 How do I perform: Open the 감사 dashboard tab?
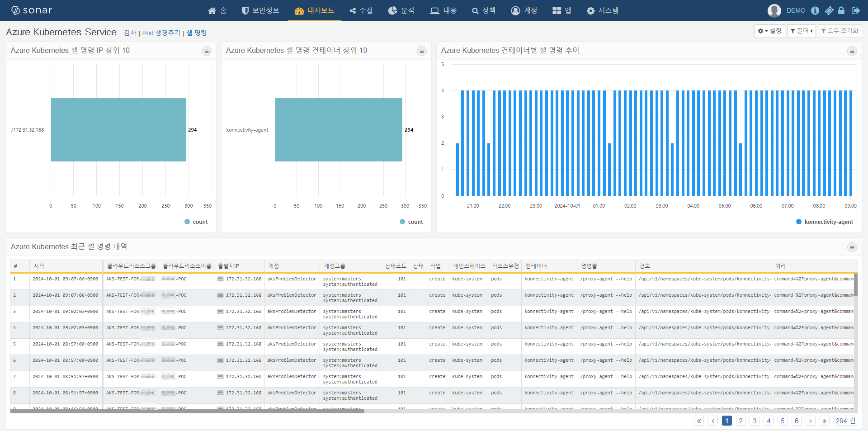coord(130,33)
